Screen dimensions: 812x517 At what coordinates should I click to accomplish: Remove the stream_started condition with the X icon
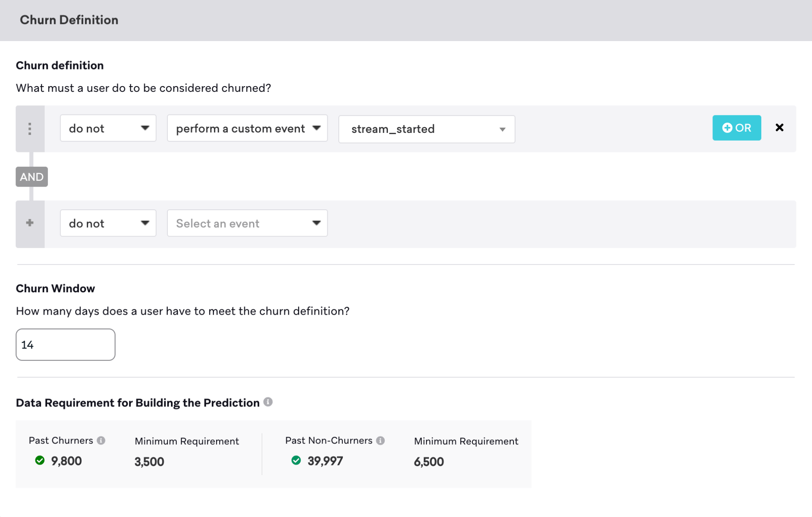pos(780,128)
